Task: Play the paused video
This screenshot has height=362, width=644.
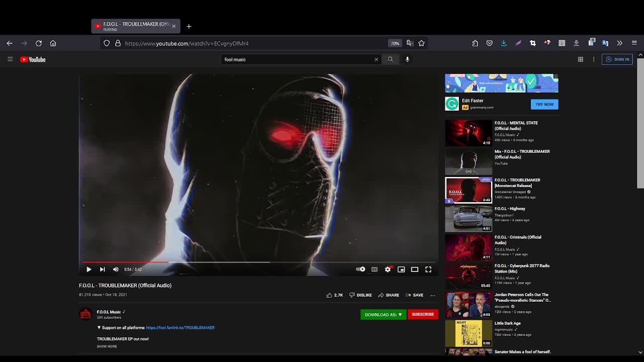Action: point(89,269)
